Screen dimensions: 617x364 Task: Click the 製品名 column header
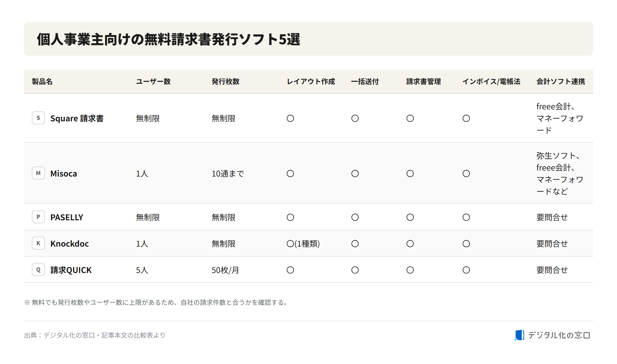coord(42,82)
